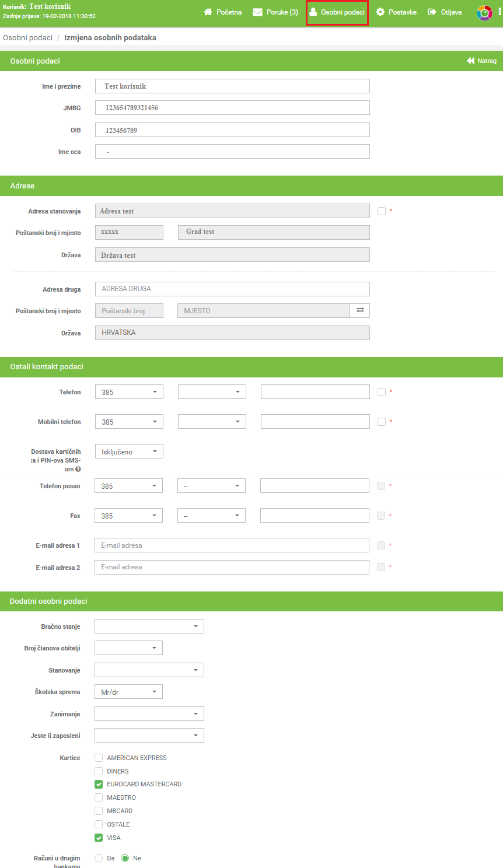
Task: Open the Početna menu item
Action: click(x=222, y=12)
